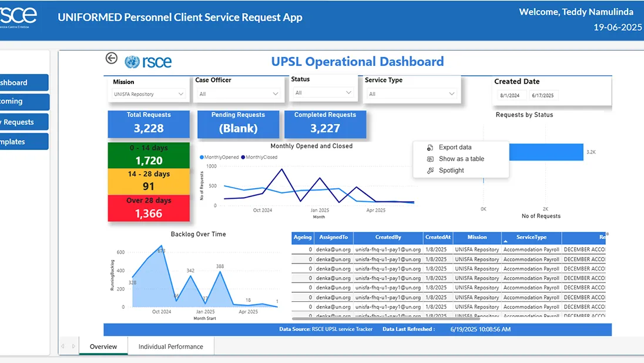Expand the Mission dropdown showing UNISFA Repository
The image size is (644, 363).
(149, 94)
